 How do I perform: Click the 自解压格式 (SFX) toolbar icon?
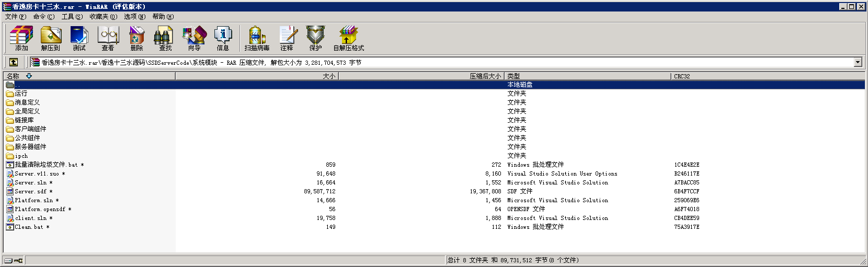point(348,39)
